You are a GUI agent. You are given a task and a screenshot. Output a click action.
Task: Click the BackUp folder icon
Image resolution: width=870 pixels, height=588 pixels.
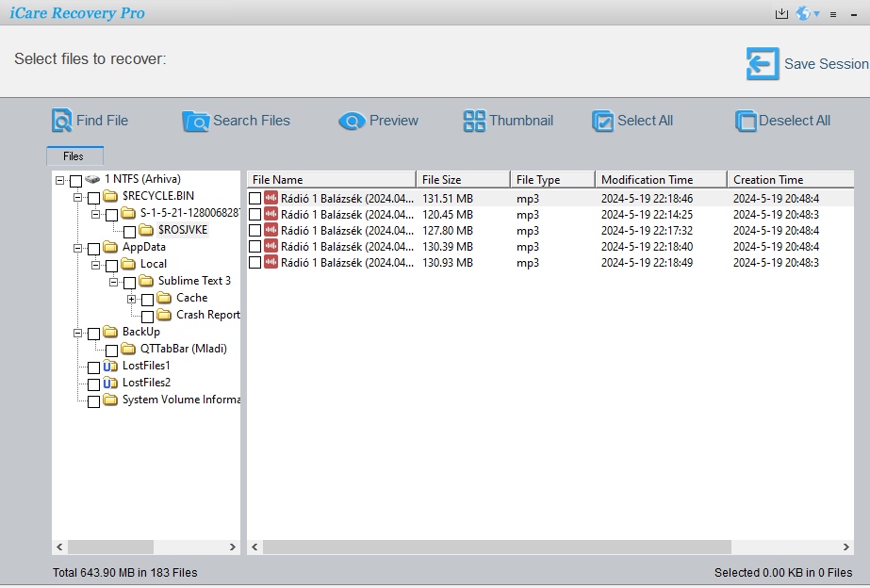tap(110, 332)
